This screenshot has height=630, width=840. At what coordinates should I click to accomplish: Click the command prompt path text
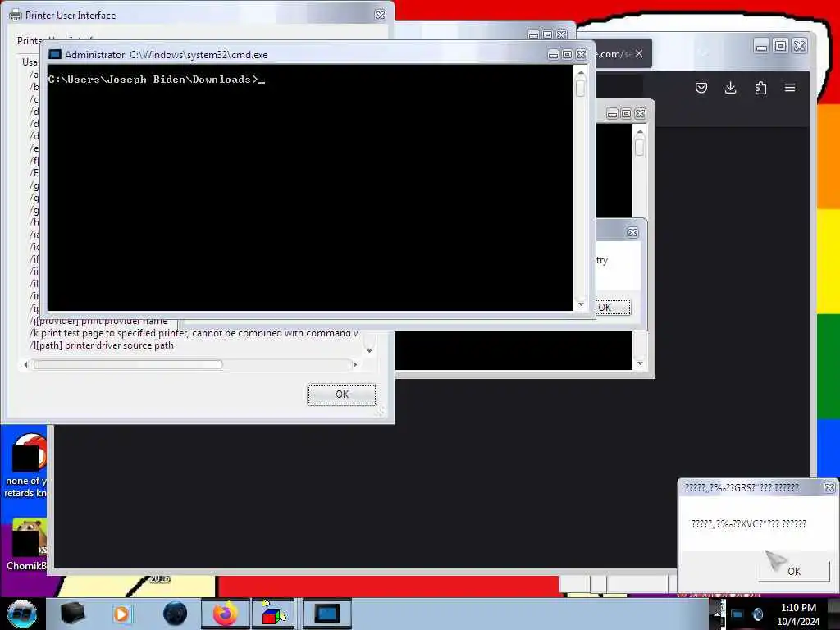tap(153, 80)
